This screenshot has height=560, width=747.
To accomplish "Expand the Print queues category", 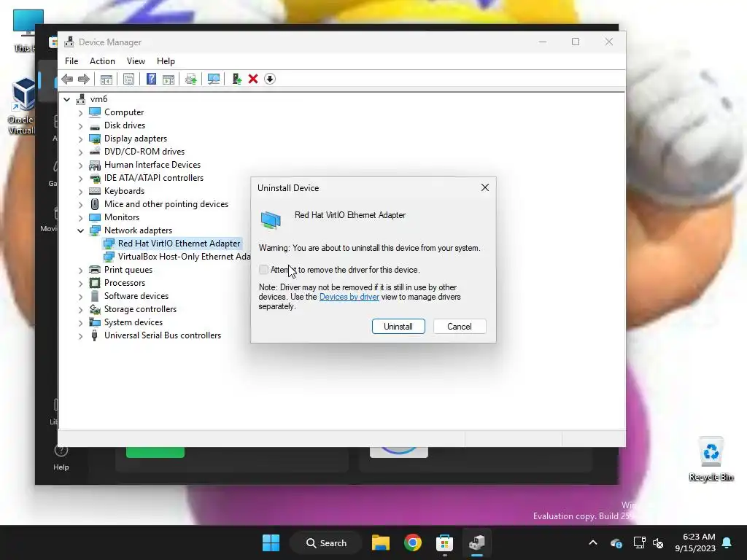I will coord(80,270).
